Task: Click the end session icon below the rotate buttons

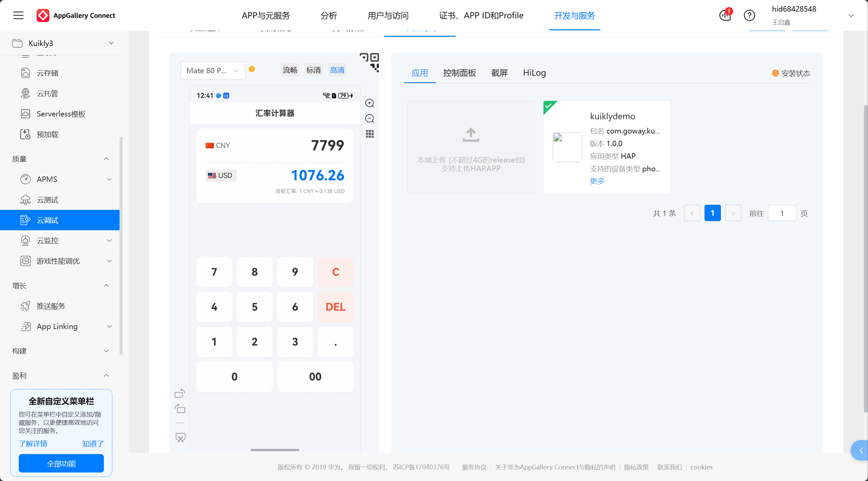Action: [180, 437]
